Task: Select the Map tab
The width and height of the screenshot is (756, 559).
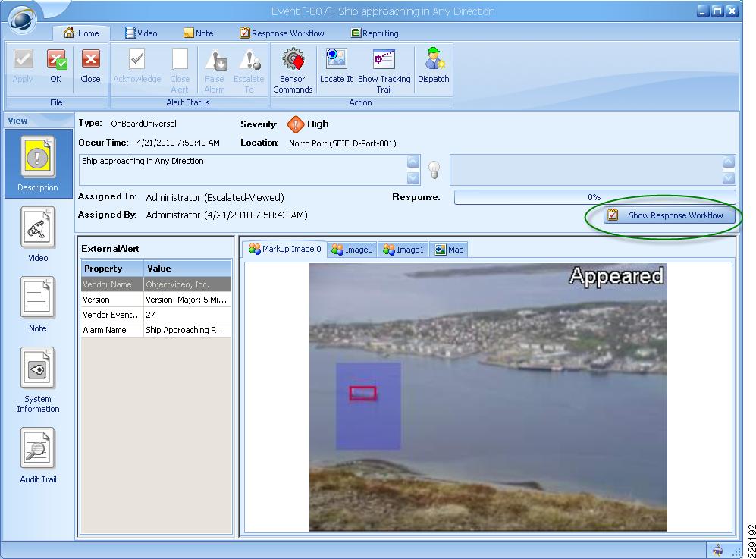Action: tap(449, 250)
